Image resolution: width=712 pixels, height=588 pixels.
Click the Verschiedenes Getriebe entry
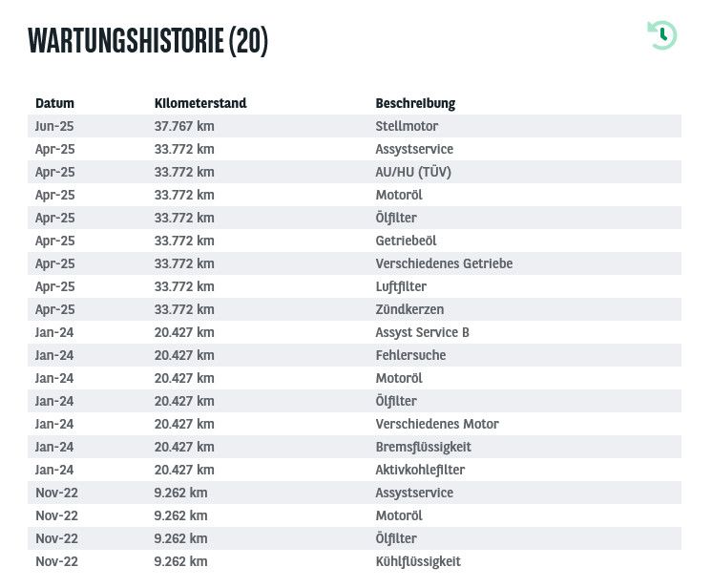pos(444,263)
